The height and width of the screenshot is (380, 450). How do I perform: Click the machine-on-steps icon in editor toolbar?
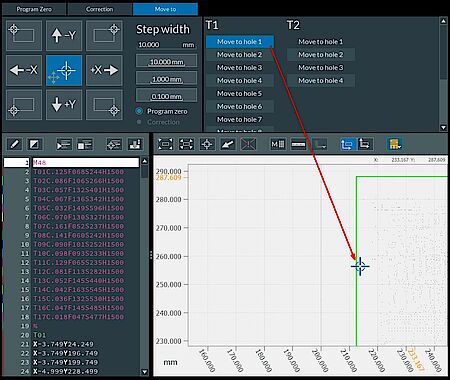point(135,144)
